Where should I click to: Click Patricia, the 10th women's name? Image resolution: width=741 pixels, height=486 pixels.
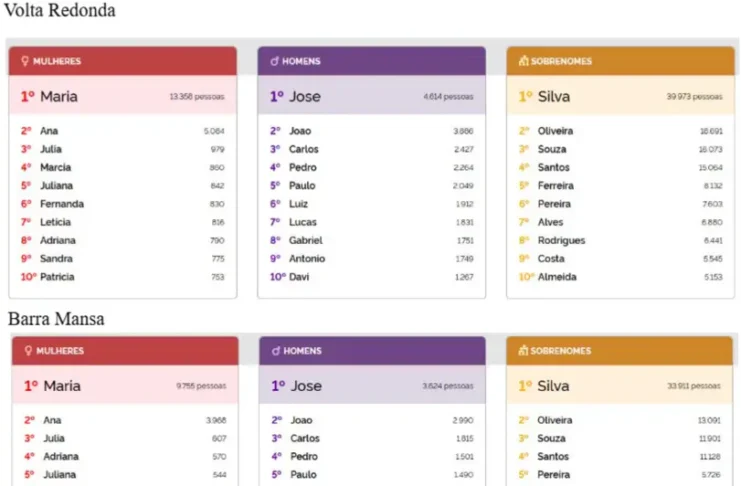[57, 277]
